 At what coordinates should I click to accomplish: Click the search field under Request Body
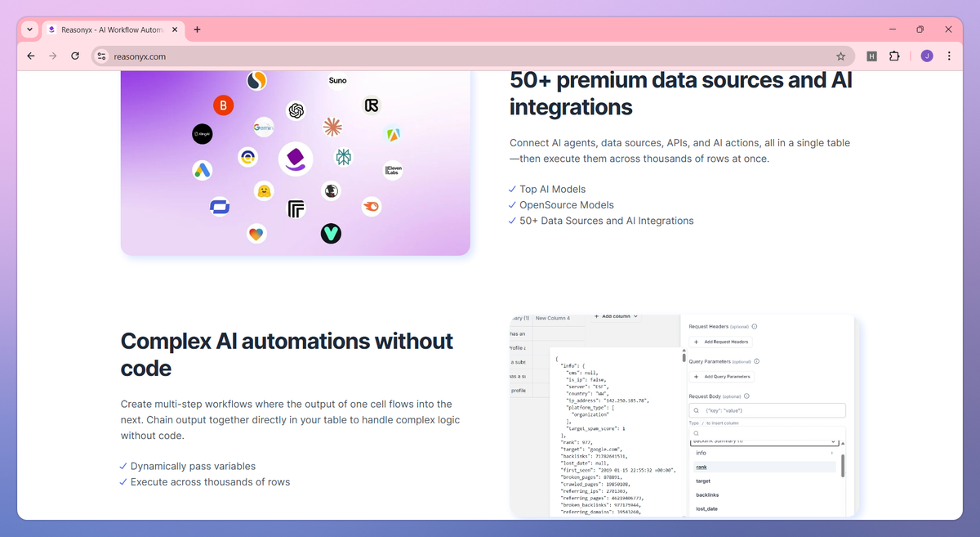click(x=768, y=433)
